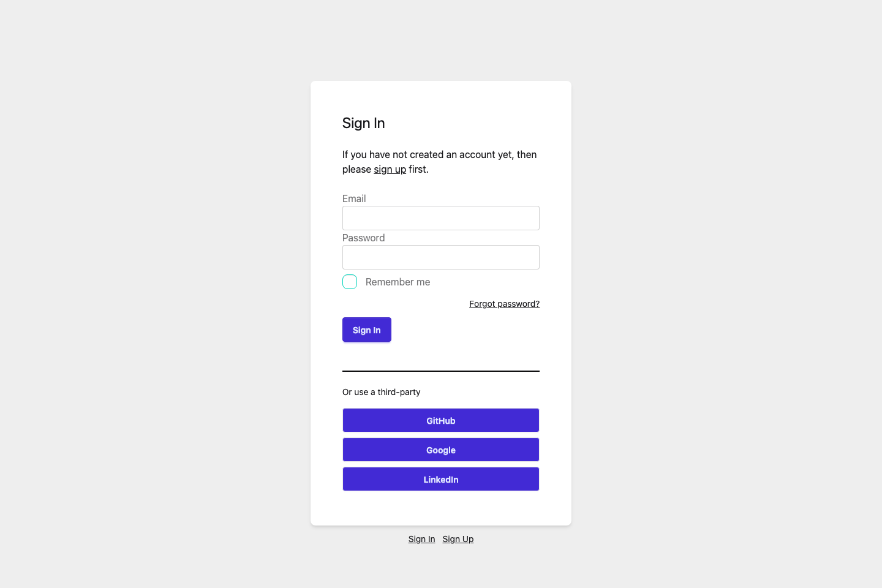Image resolution: width=882 pixels, height=588 pixels.
Task: Click the Email field label
Action: [354, 198]
